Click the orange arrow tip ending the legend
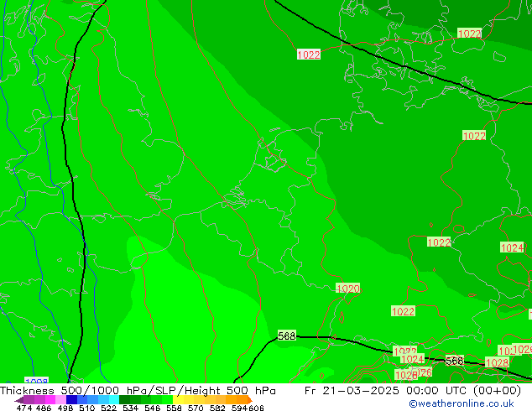The image size is (532, 411). pyautogui.click(x=250, y=400)
